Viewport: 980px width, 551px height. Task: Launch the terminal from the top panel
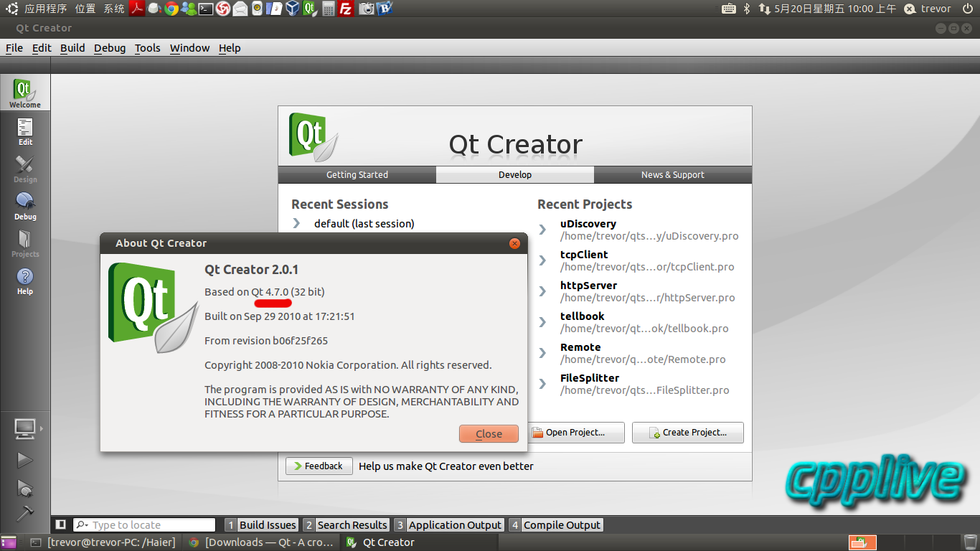click(x=206, y=9)
